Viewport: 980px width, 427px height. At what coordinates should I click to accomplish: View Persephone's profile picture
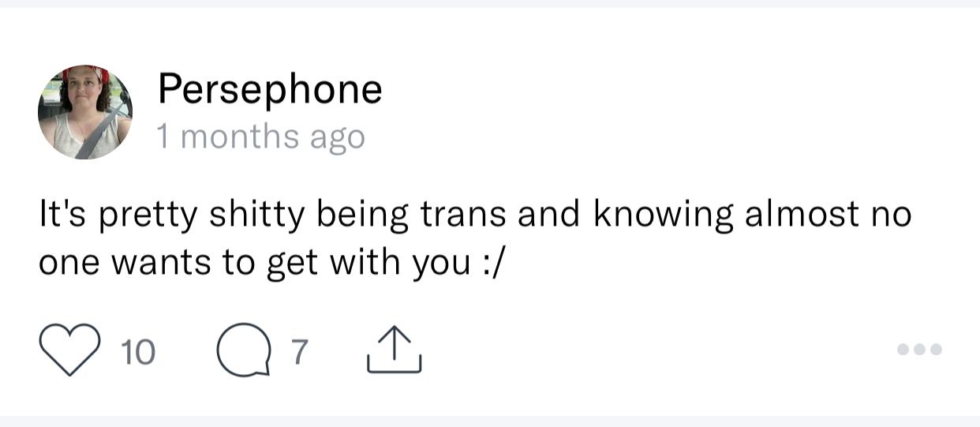click(85, 112)
